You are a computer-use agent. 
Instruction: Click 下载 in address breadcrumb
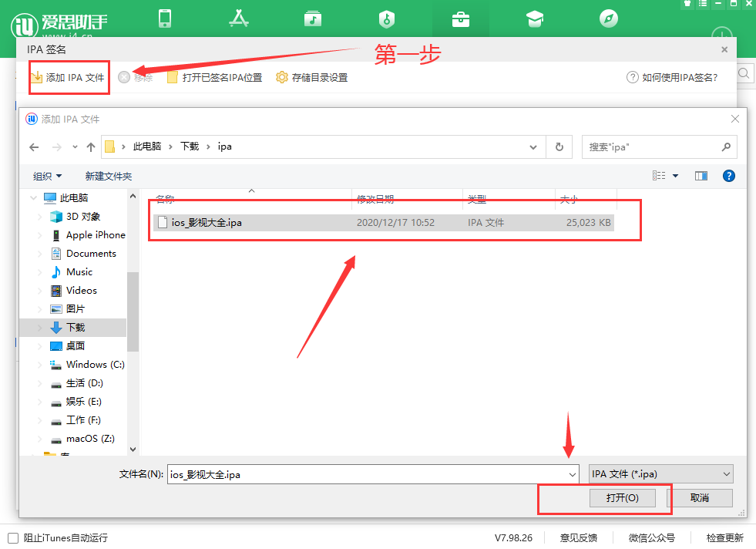click(190, 147)
